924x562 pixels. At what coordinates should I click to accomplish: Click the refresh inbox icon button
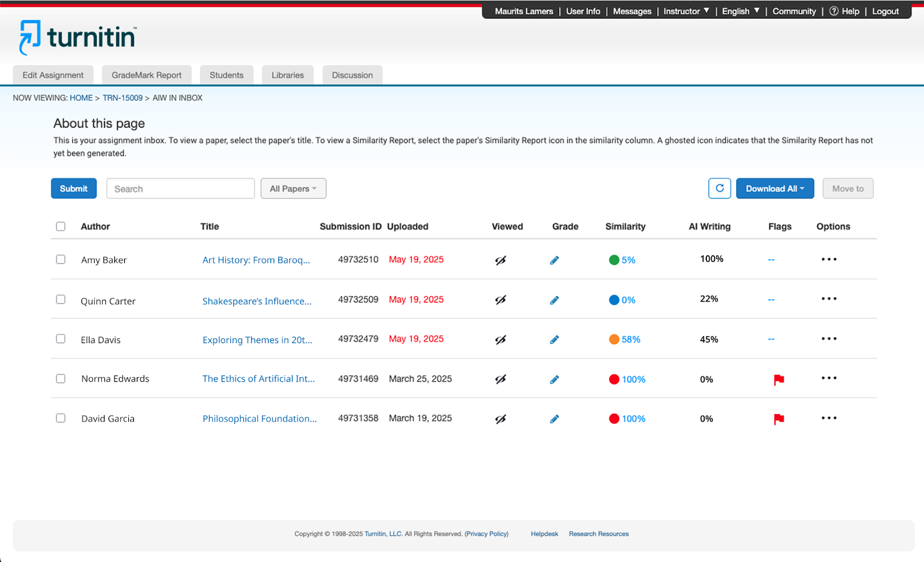pos(720,188)
